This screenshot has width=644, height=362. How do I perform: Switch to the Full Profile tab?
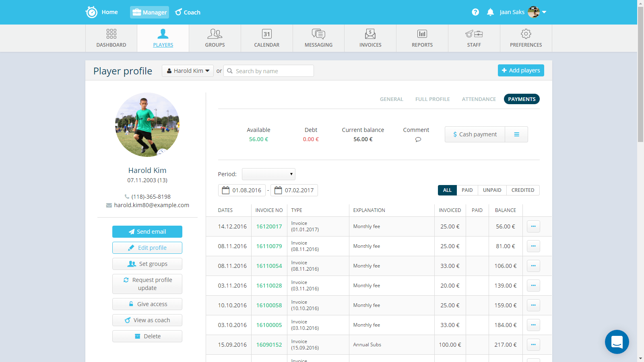click(x=432, y=99)
